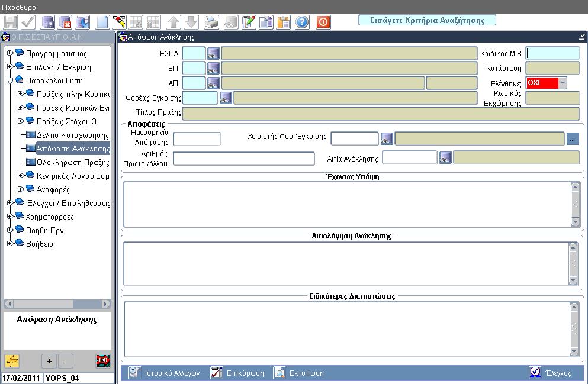Image resolution: width=588 pixels, height=384 pixels.
Task: Click the Ημερομηνία Απόφασης input field
Action: click(197, 139)
